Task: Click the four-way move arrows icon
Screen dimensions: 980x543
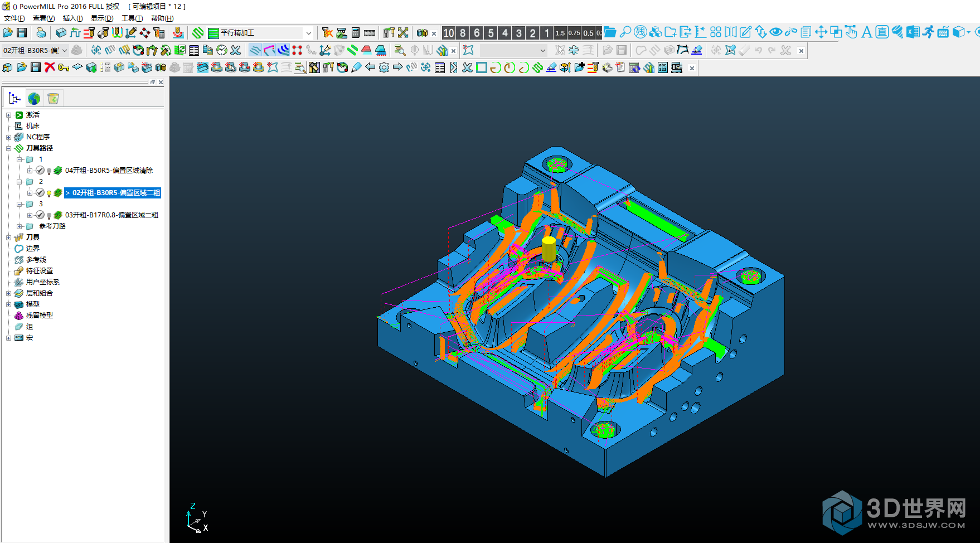Action: pyautogui.click(x=821, y=32)
